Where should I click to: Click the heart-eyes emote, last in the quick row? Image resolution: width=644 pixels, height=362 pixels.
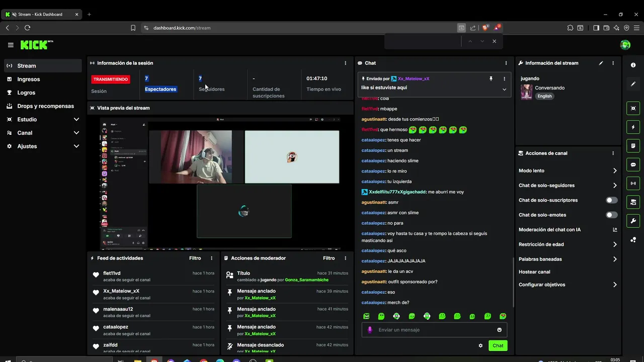[503, 316]
